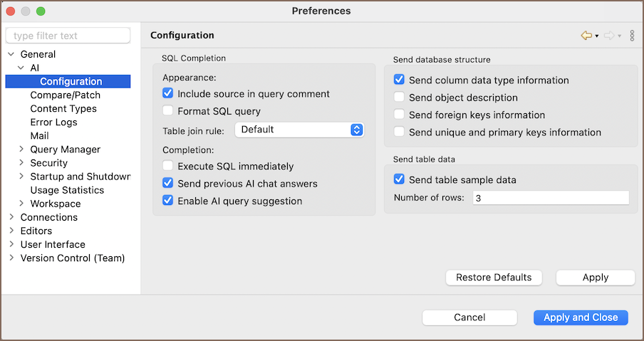The width and height of the screenshot is (644, 341).
Task: Click the forward navigation arrow icon
Action: pos(609,36)
